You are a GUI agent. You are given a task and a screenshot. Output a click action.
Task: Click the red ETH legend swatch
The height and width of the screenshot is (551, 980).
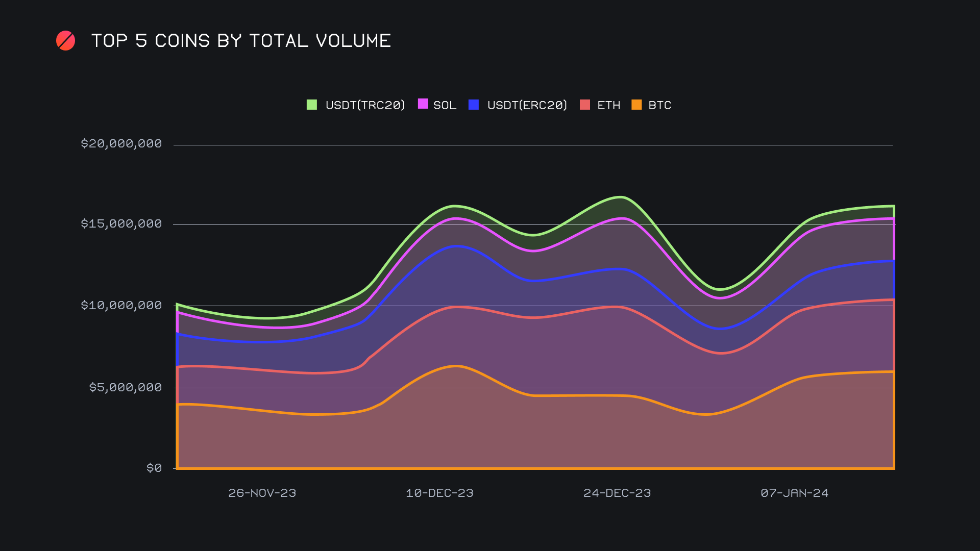[585, 105]
